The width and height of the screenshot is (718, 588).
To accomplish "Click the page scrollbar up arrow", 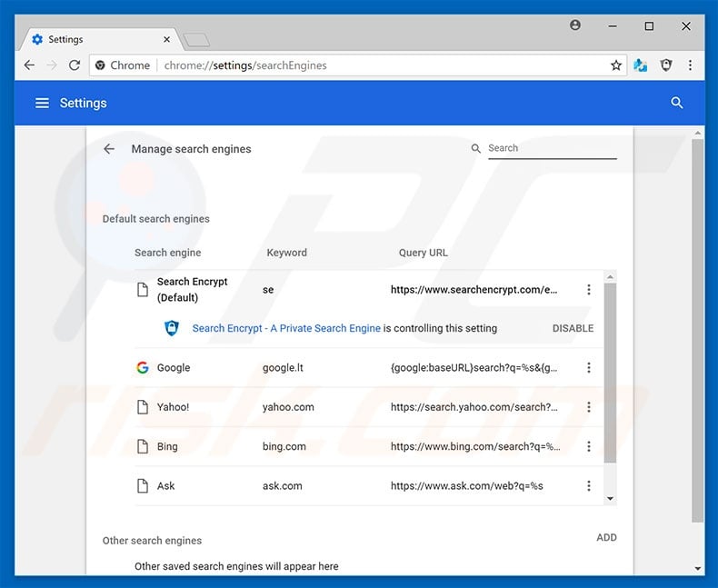I will click(x=697, y=134).
